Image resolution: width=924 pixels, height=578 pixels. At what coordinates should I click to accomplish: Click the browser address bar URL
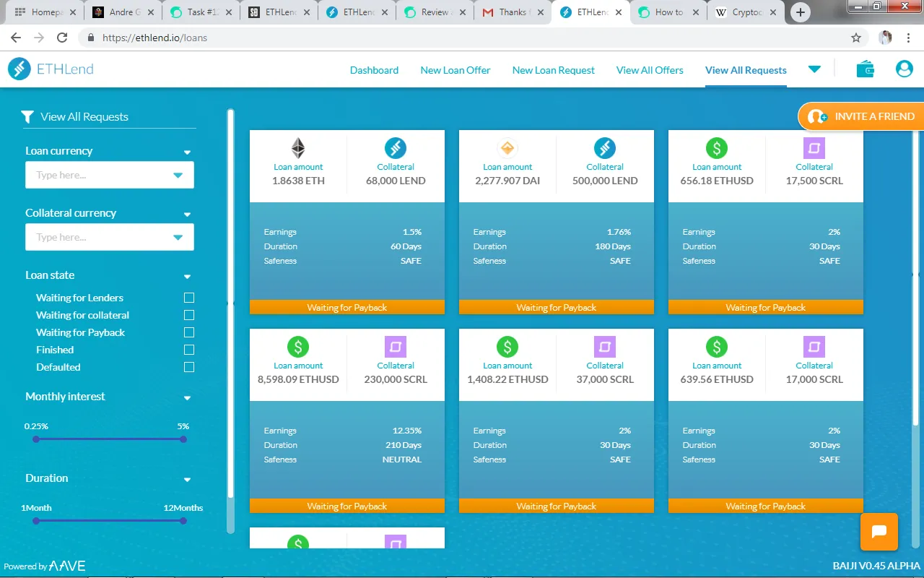[x=154, y=38]
